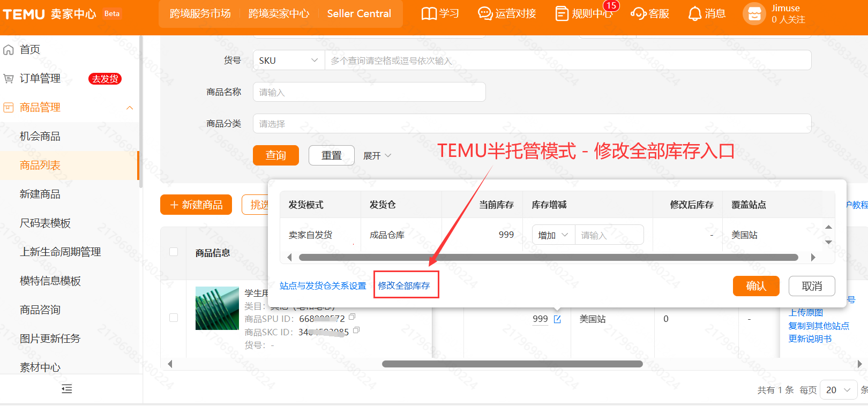Grab the sidebar vertical scrollbar
Image resolution: width=868 pixels, height=406 pixels.
140,111
